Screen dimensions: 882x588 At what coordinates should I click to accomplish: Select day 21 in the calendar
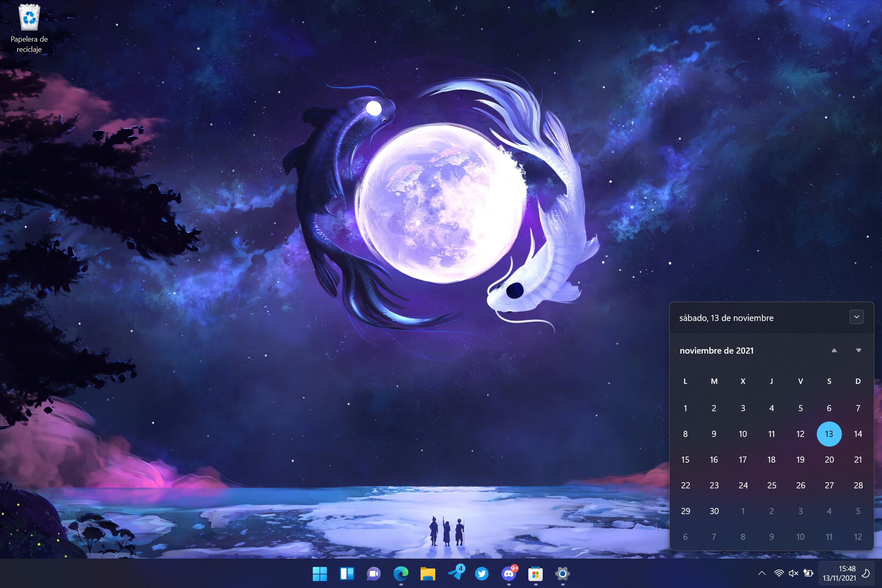pos(858,459)
